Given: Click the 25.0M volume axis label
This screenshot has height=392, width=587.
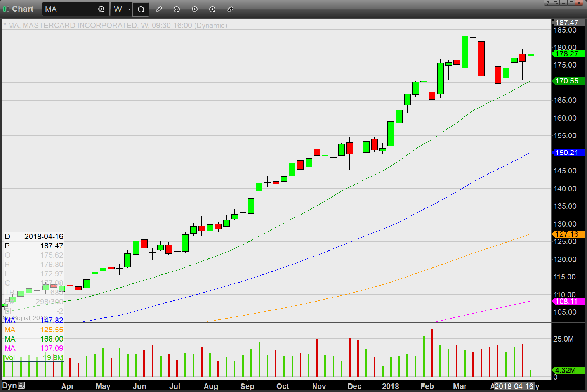Looking at the screenshot, I should pyautogui.click(x=564, y=339).
